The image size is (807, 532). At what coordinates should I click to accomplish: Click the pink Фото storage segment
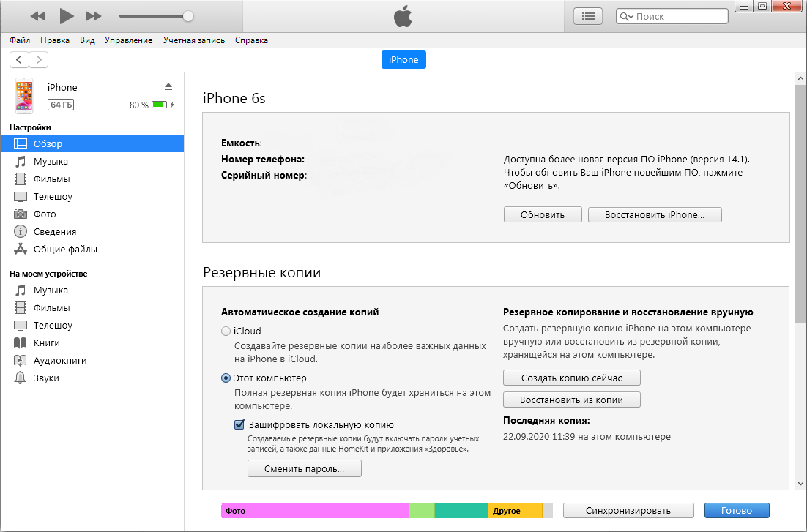tap(315, 510)
